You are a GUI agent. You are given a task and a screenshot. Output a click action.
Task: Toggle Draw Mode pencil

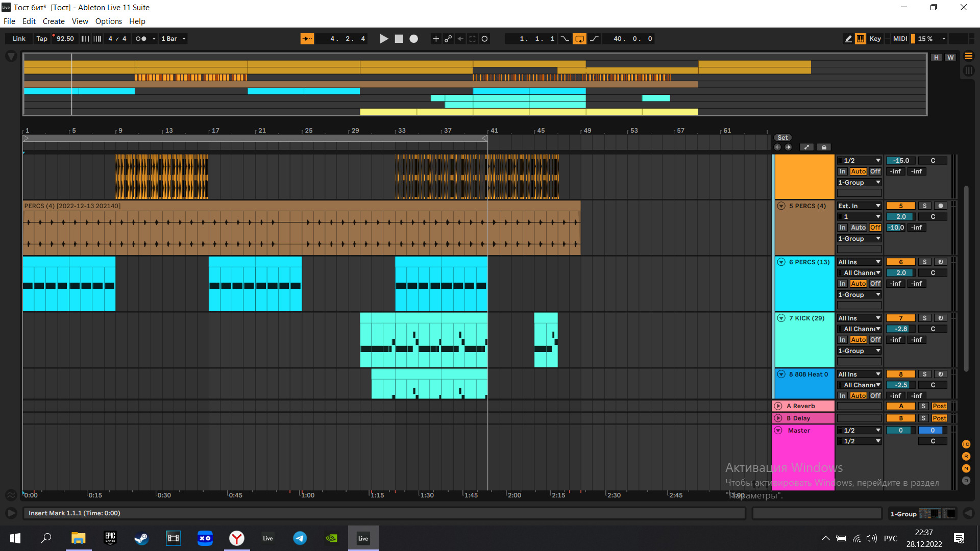click(x=848, y=39)
